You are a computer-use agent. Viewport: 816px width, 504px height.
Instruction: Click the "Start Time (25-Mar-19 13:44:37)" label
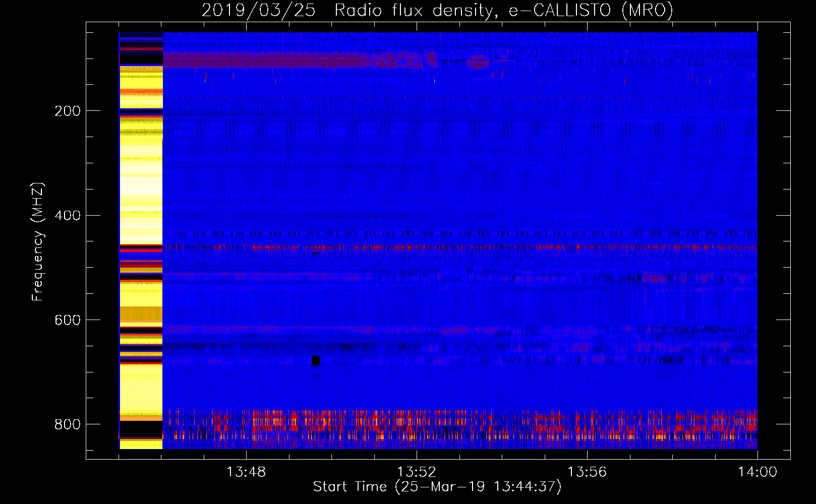click(437, 486)
